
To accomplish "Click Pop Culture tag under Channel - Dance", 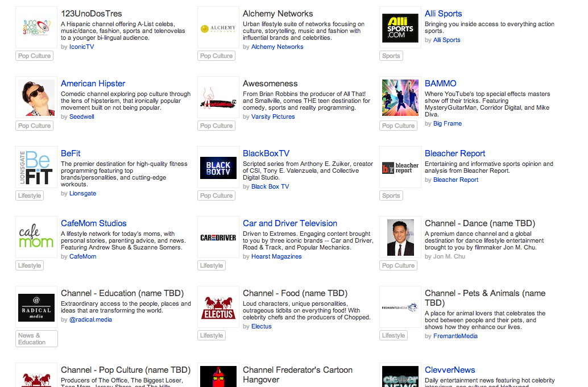I will pyautogui.click(x=398, y=265).
